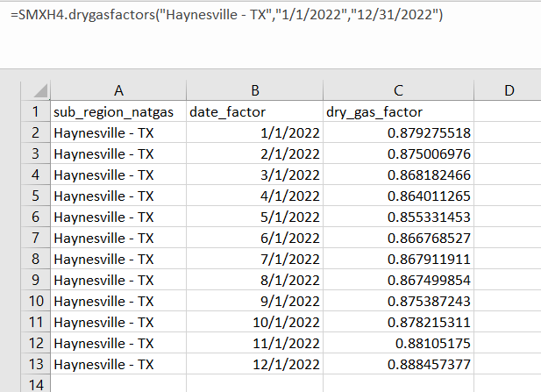This screenshot has height=392, width=541.
Task: Click date cell 2/1/2022
Action: click(254, 153)
